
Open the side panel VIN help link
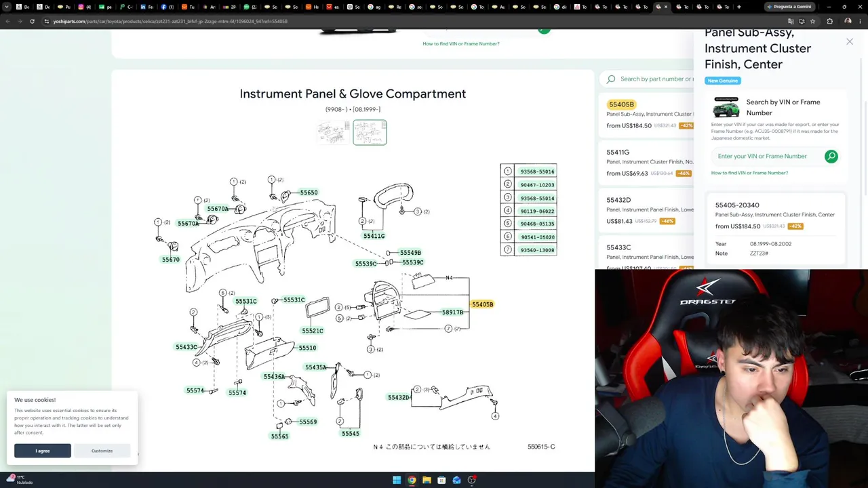pyautogui.click(x=749, y=173)
